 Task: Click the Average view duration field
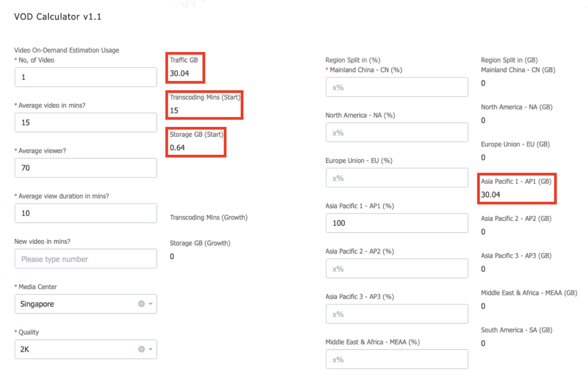pyautogui.click(x=86, y=213)
